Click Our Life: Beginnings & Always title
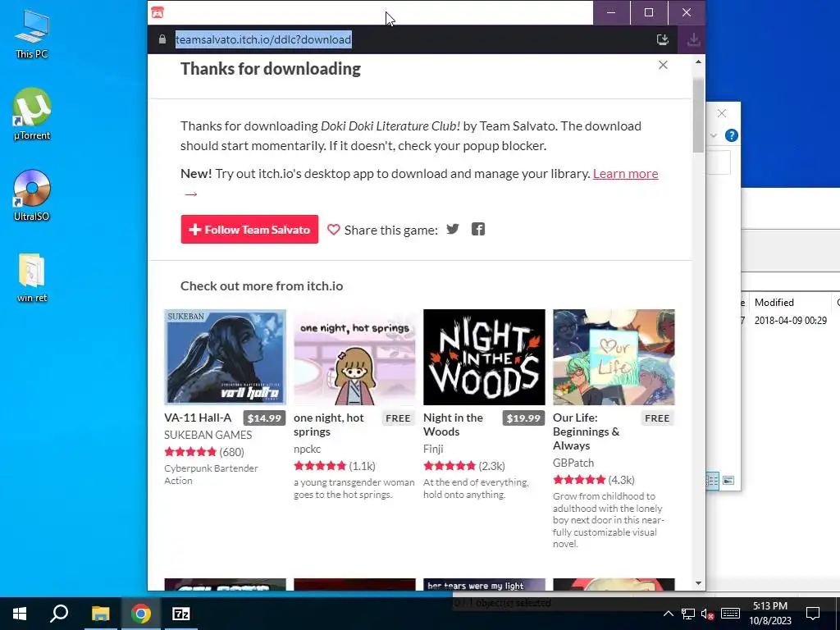The width and height of the screenshot is (840, 630). pos(586,431)
